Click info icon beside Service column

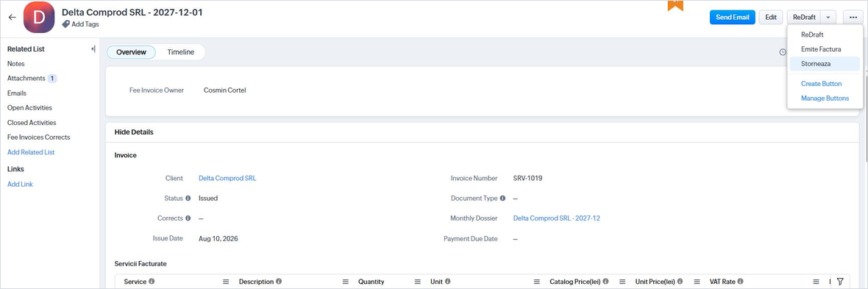coord(152,281)
